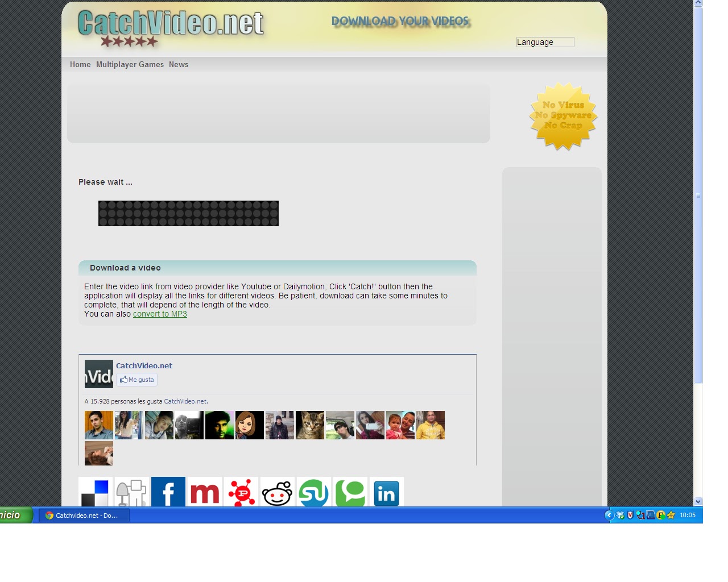Viewport: 728px width, 582px height.
Task: Open the Language dropdown
Action: click(x=545, y=42)
